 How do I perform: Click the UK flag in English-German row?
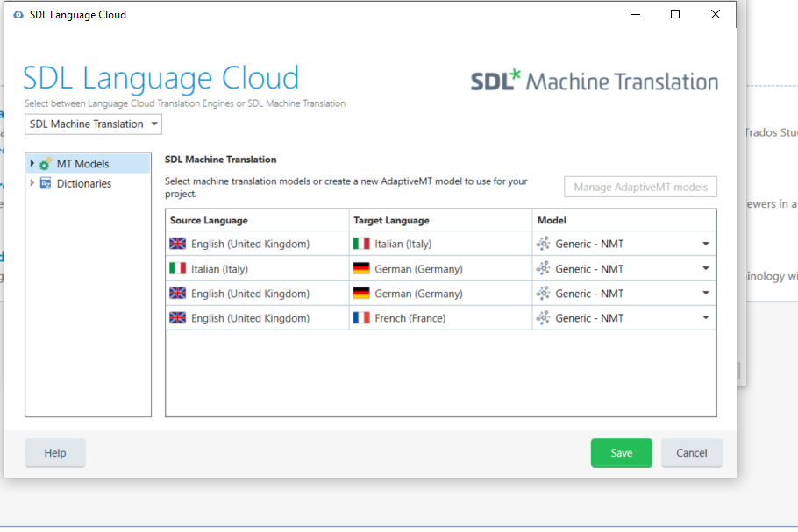(178, 293)
